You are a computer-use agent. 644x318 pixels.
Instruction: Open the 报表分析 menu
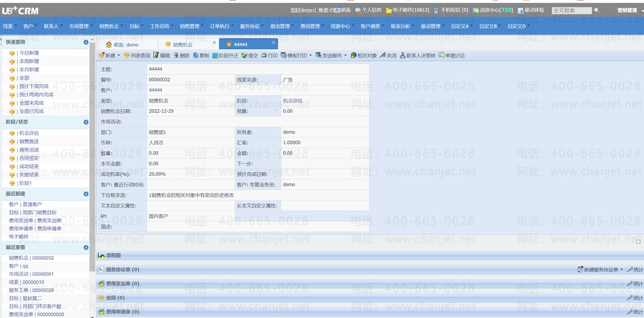402,26
